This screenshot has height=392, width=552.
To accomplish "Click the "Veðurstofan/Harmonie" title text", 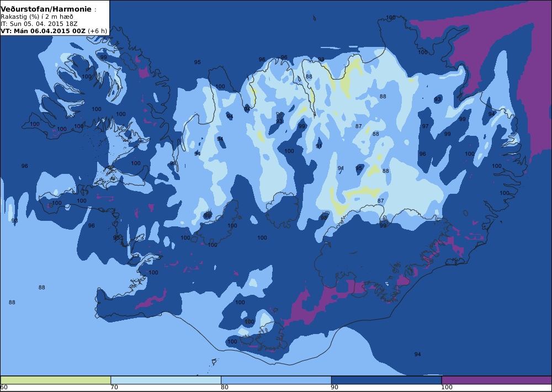I will (46, 9).
